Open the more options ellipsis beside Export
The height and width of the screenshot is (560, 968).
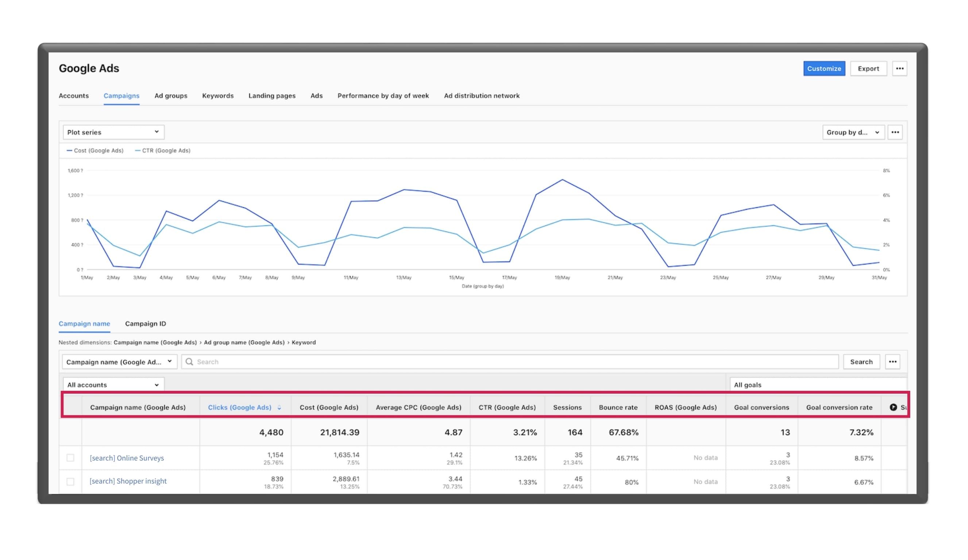900,68
